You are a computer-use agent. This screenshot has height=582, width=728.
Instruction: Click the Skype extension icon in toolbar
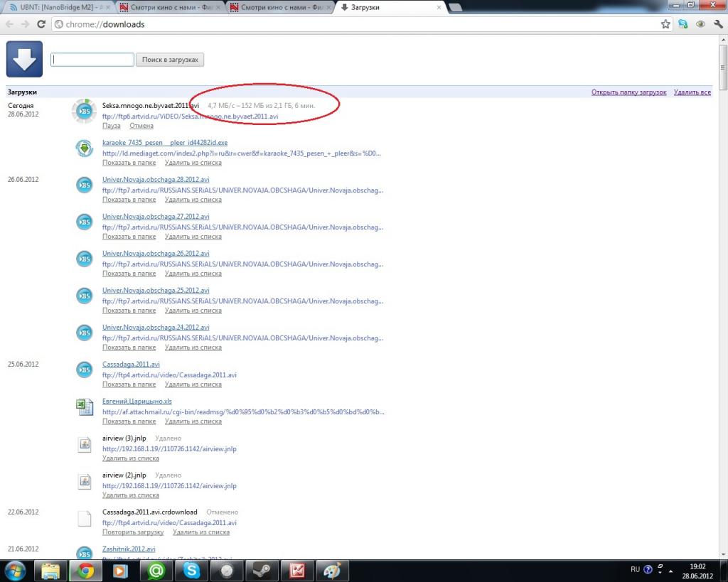pyautogui.click(x=683, y=24)
